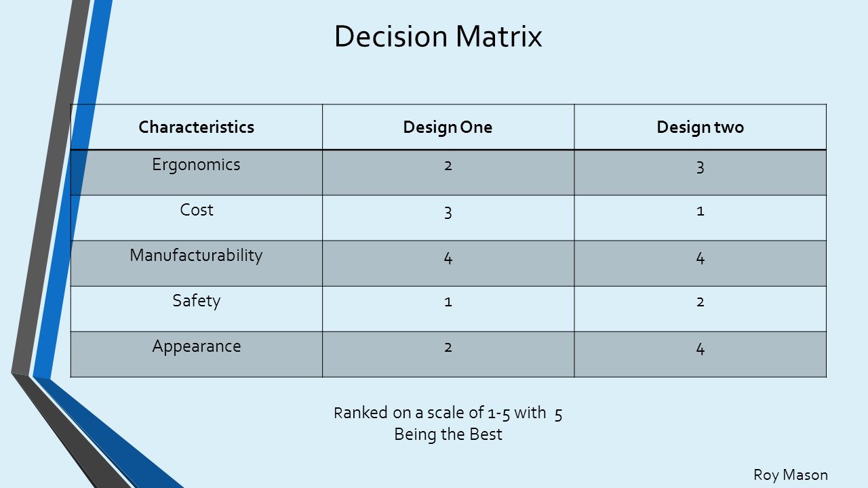Select Design One Cost score cell
Screen dimensions: 868x488
(x=448, y=218)
